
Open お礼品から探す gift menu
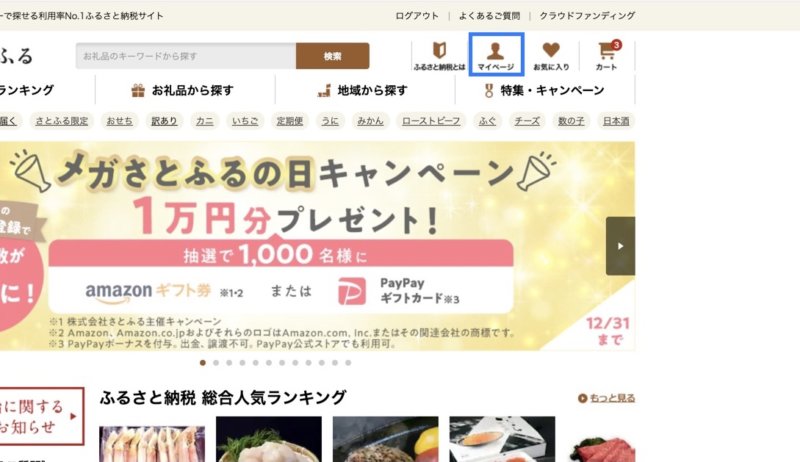pos(185,90)
